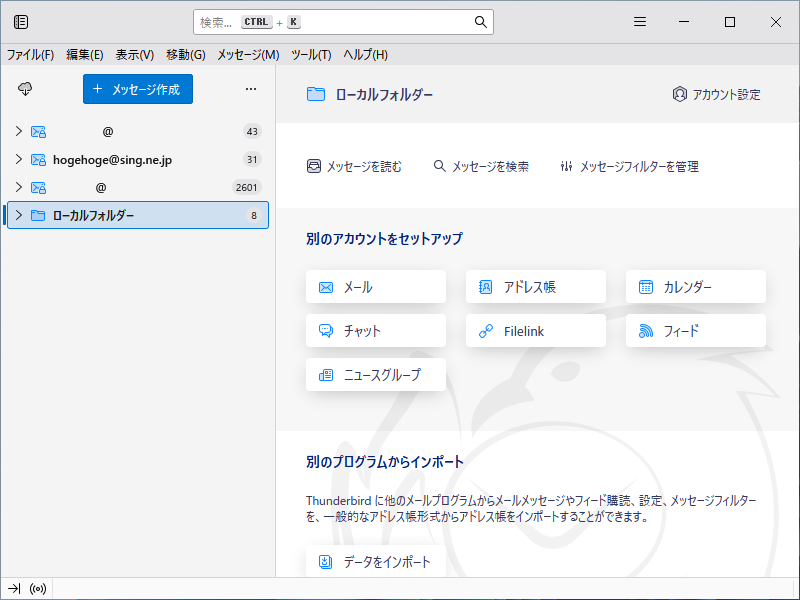The width and height of the screenshot is (800, 600).
Task: Click the message filter sliders icon
Action: (x=566, y=166)
